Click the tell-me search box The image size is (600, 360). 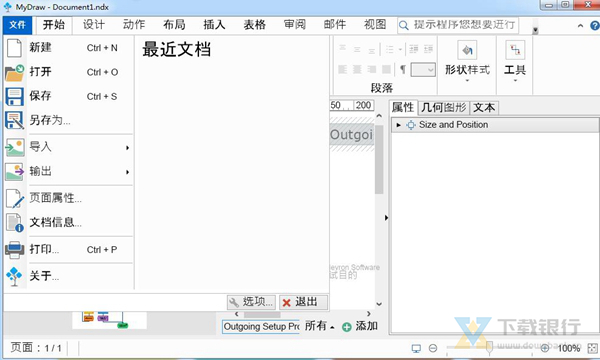(x=458, y=26)
